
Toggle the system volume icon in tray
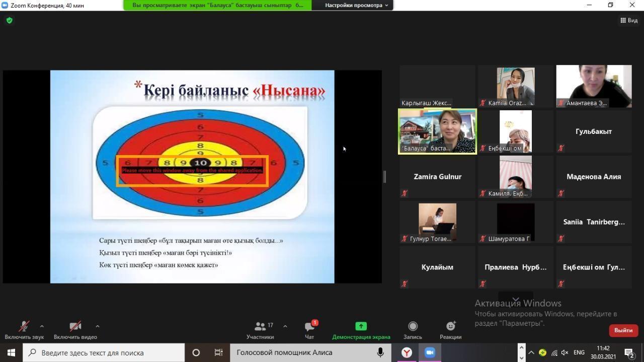565,352
